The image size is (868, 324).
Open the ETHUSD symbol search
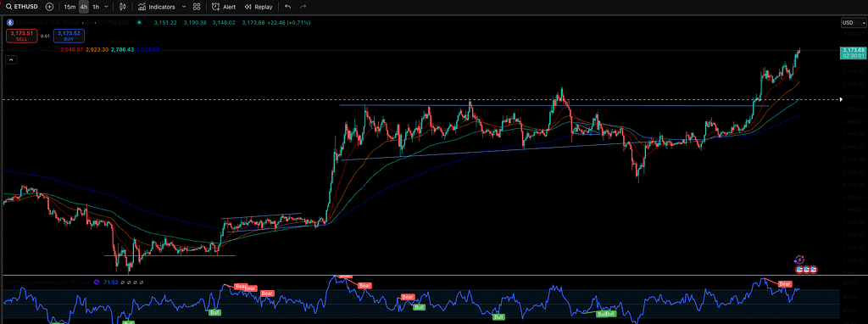(21, 7)
